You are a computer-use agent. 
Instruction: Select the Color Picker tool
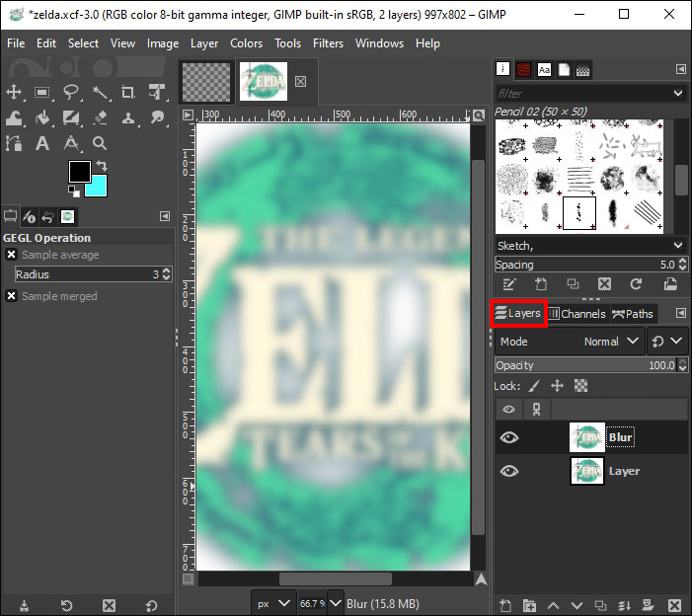click(71, 143)
